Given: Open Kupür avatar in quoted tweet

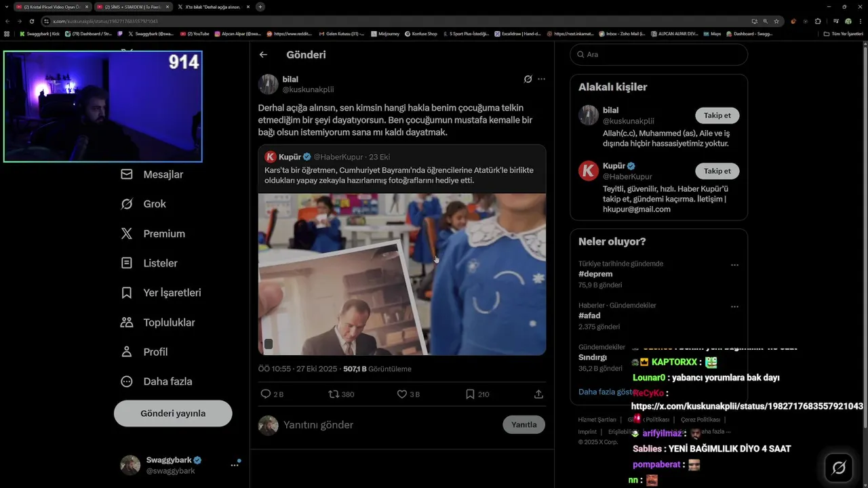Looking at the screenshot, I should point(270,157).
